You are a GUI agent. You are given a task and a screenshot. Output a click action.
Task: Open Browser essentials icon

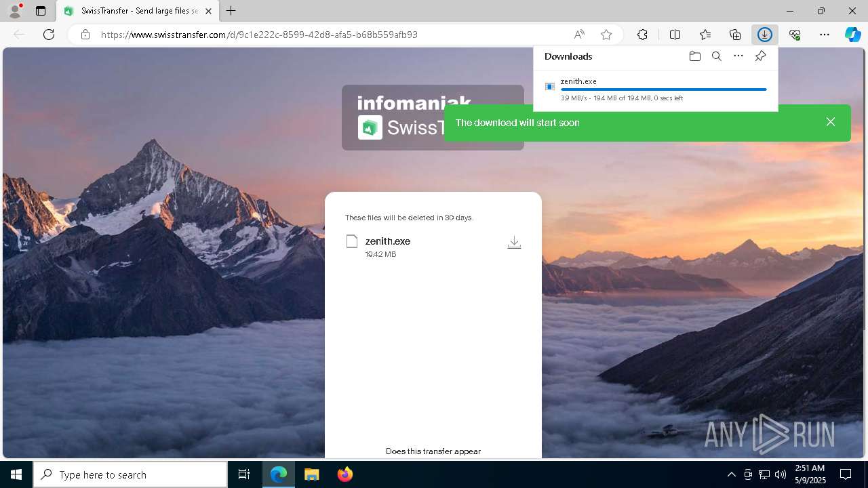795,35
